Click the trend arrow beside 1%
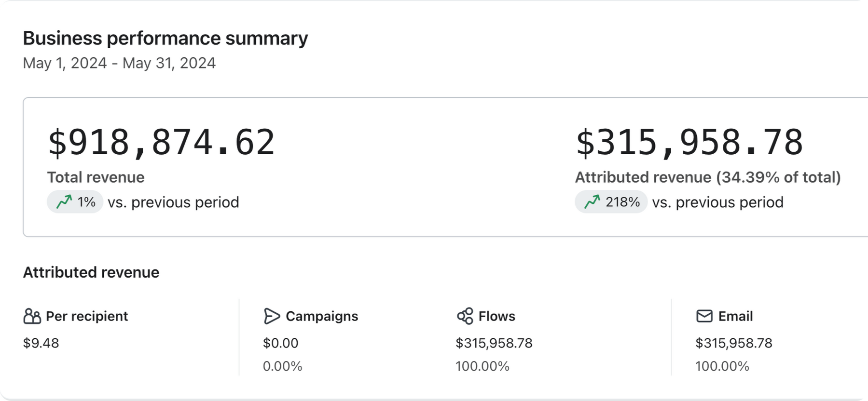 tap(64, 202)
